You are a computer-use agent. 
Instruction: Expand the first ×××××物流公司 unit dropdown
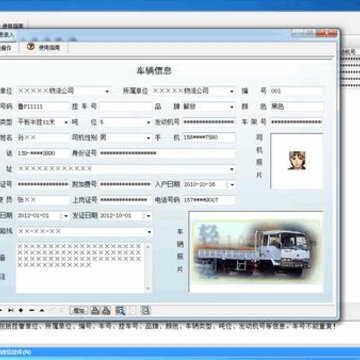(107, 91)
